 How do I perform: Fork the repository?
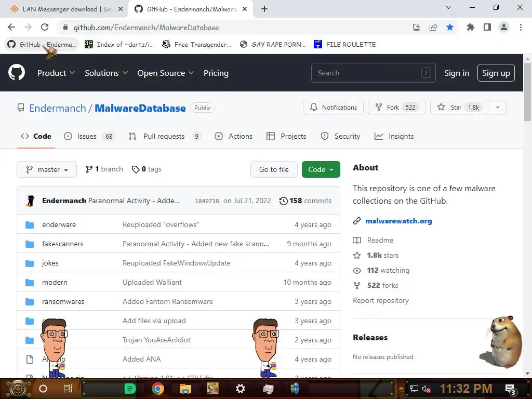[x=396, y=107]
